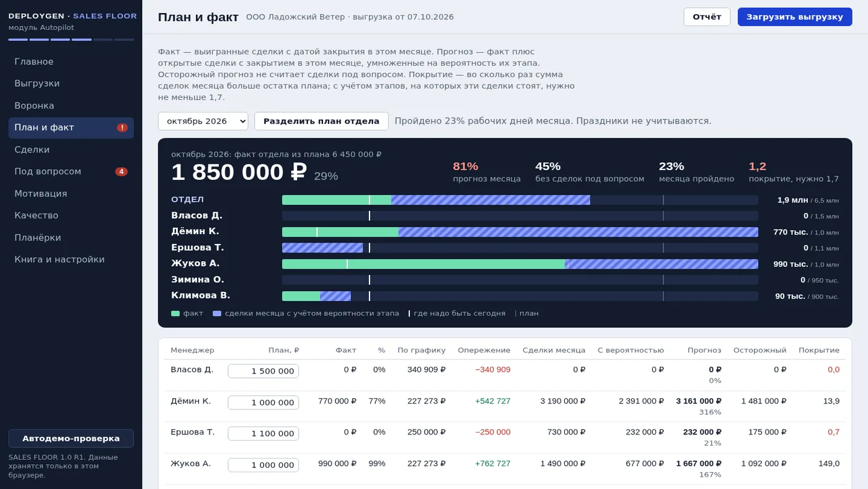This screenshot has width=868, height=489.
Task: Click Загрузить выгрузку button
Action: point(795,17)
